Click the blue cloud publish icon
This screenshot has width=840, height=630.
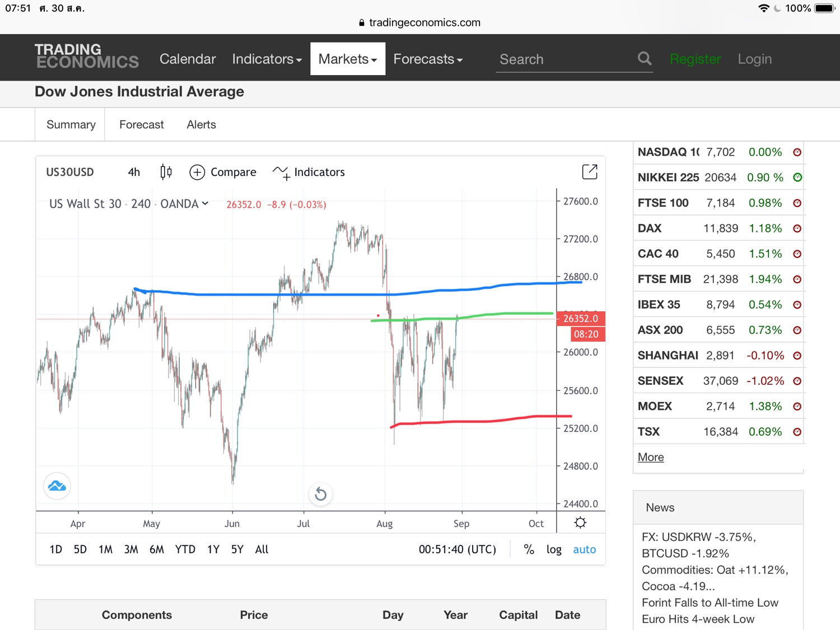click(57, 486)
